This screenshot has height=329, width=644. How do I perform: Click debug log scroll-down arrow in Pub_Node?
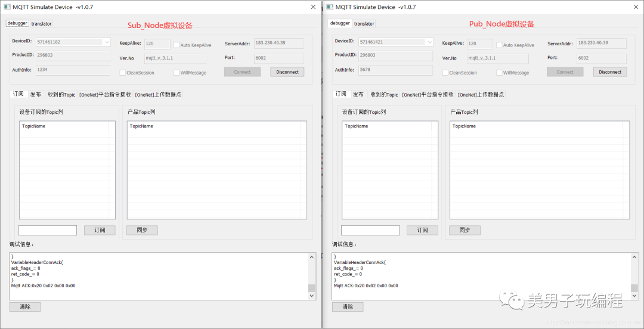tap(634, 296)
